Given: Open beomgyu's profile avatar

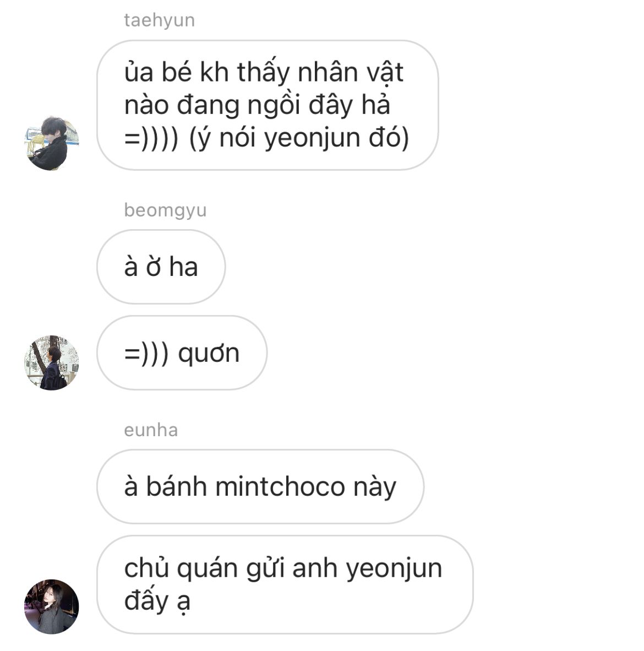Looking at the screenshot, I should pos(51,363).
